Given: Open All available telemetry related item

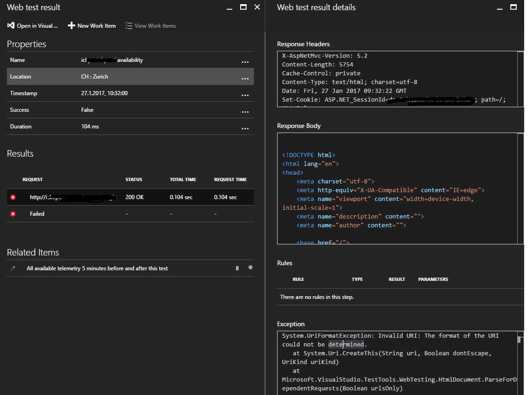Looking at the screenshot, I should click(x=130, y=268).
